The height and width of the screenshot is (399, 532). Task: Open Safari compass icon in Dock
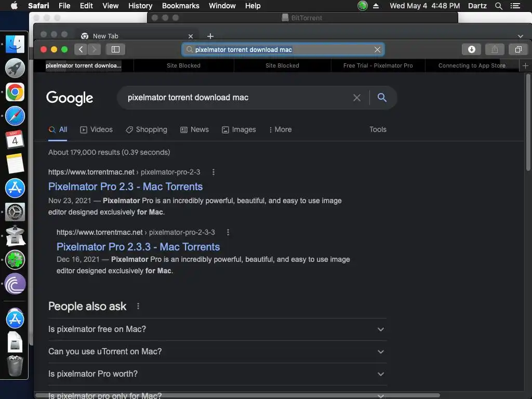coord(15,116)
